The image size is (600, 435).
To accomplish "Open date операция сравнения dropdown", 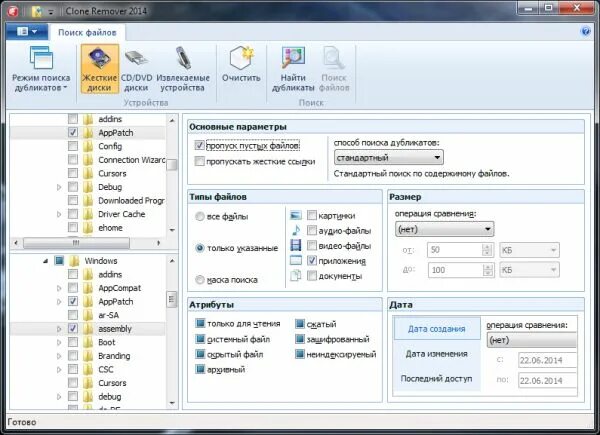I will tap(532, 340).
